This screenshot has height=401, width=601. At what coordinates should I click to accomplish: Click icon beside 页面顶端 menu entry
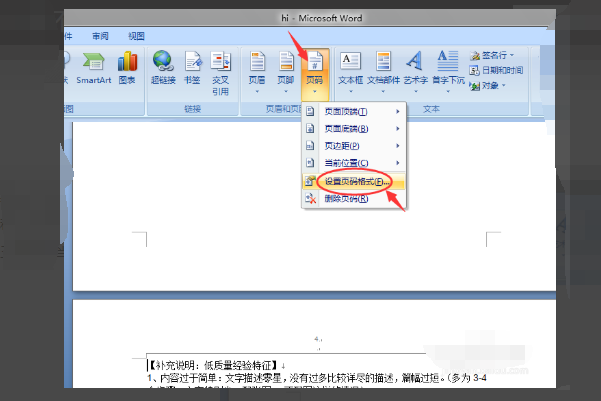[x=310, y=112]
